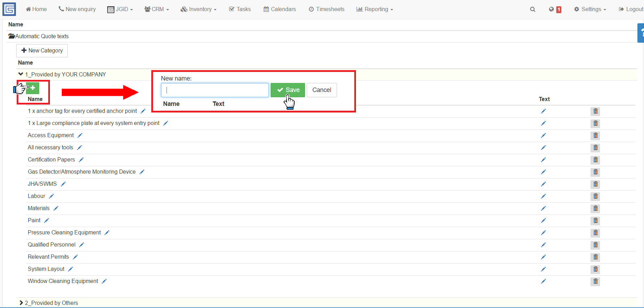
Task: Open the Tasks page
Action: (240, 9)
